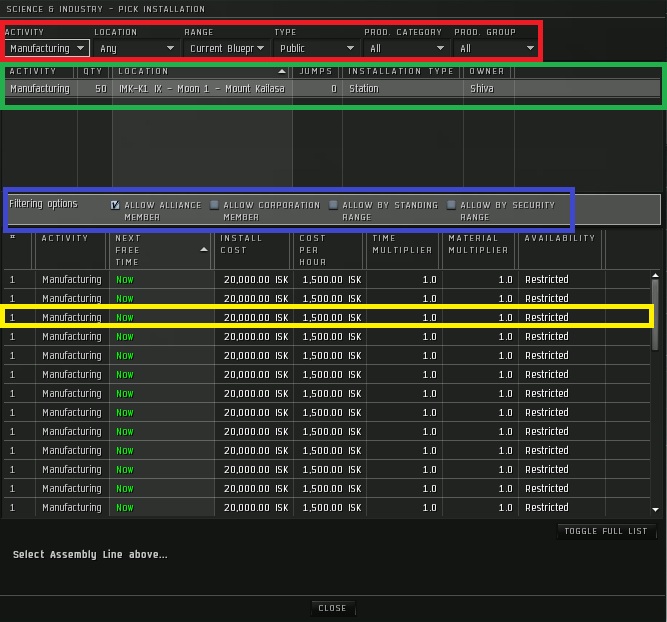Click scroll-up arrow of assembly line list
The image size is (667, 622).
(656, 276)
